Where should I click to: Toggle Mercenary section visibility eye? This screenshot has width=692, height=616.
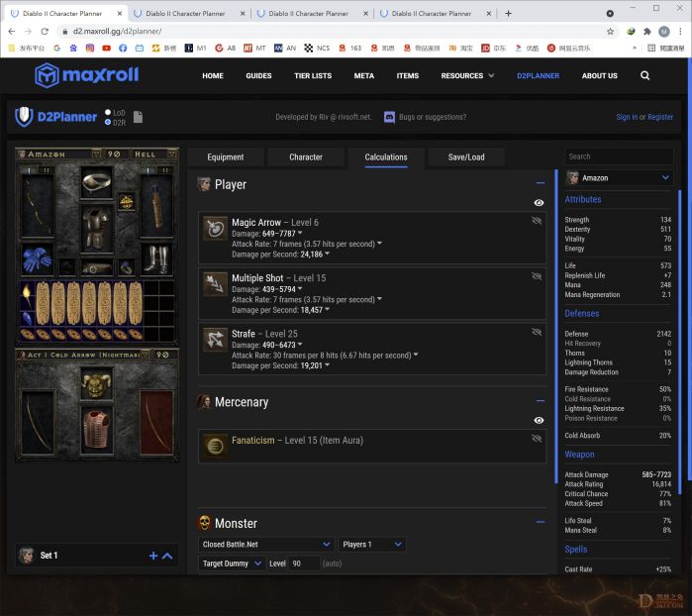[539, 420]
